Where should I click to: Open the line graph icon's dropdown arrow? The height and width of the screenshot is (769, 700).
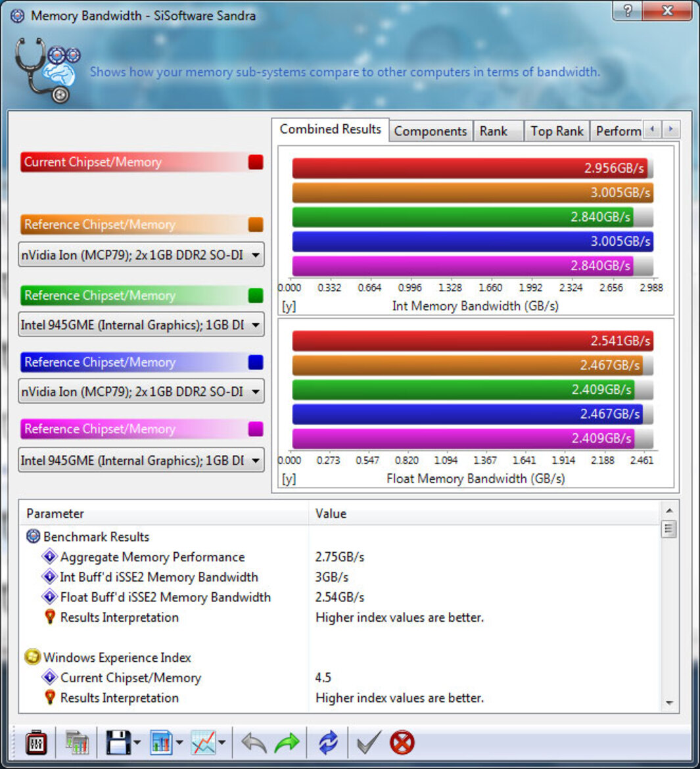[x=222, y=743]
